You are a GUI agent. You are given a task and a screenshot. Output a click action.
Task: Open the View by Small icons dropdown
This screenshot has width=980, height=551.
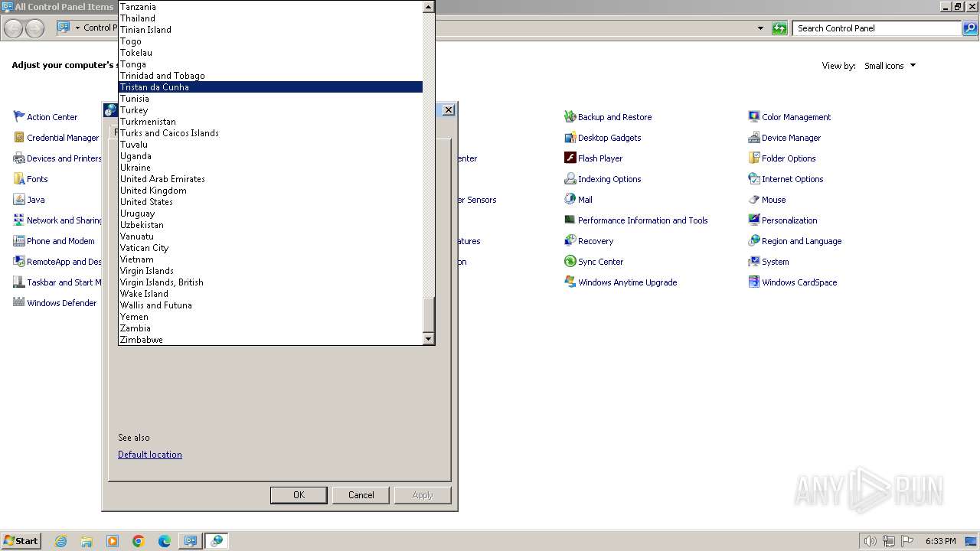(x=890, y=66)
